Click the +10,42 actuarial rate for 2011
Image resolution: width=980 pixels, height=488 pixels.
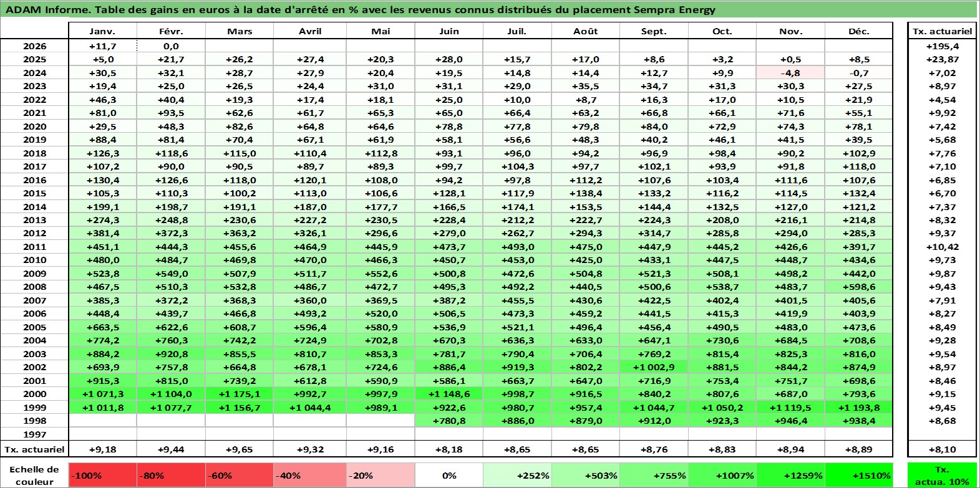point(942,247)
